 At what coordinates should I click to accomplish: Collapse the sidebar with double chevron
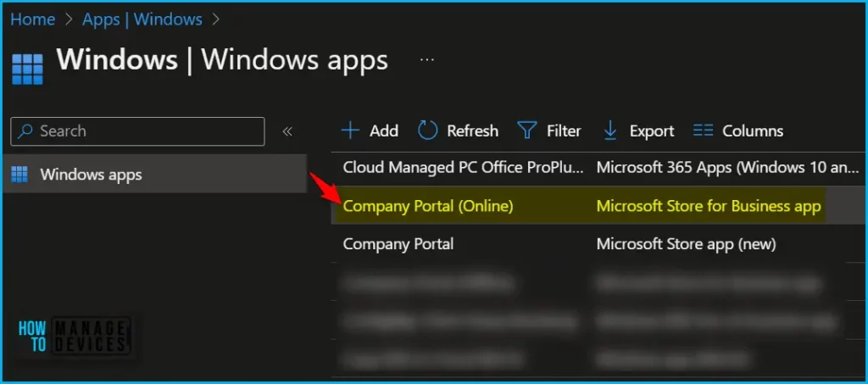point(287,131)
